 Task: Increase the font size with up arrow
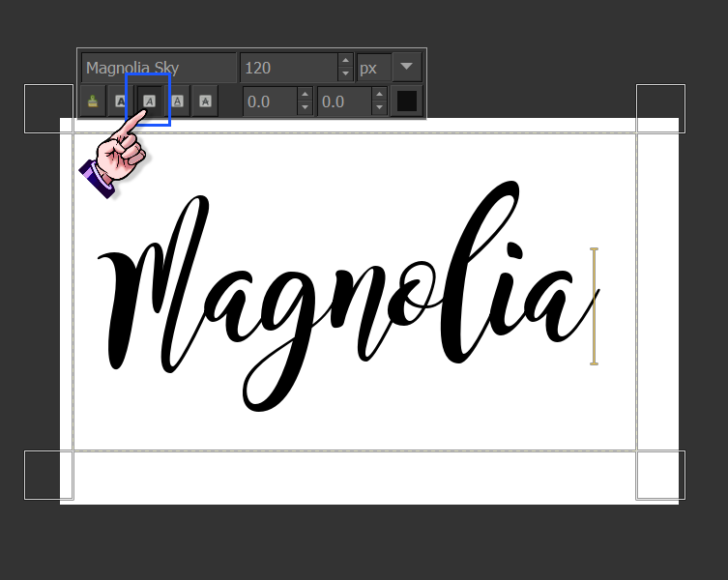[x=345, y=60]
